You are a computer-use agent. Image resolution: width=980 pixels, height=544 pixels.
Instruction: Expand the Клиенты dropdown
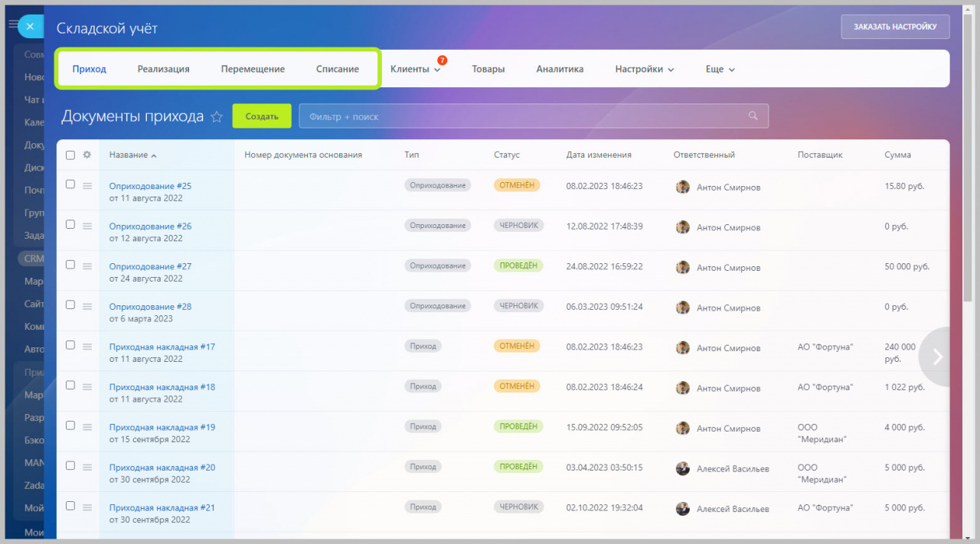click(x=415, y=69)
